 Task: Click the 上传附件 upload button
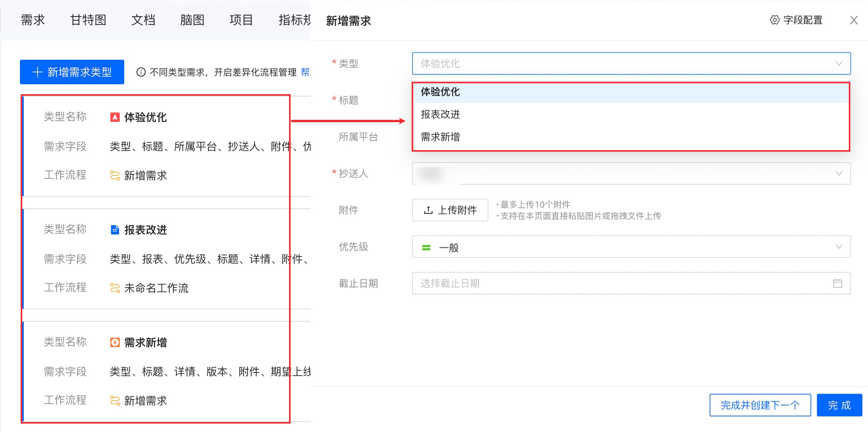click(450, 210)
